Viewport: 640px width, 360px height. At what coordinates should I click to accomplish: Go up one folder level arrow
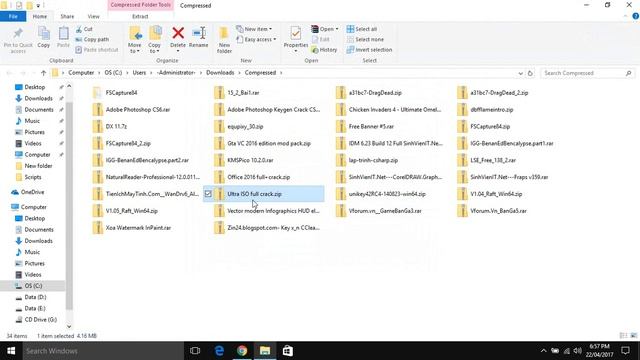pos(43,73)
